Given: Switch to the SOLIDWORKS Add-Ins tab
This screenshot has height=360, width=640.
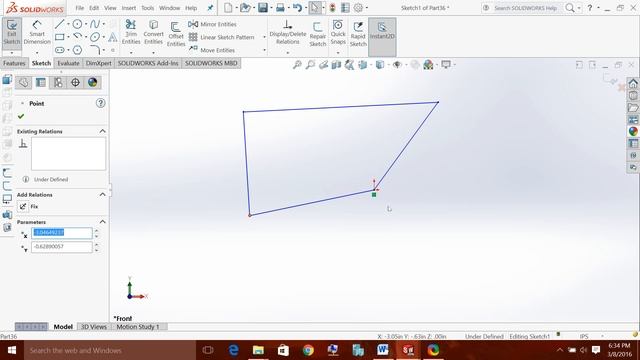Looking at the screenshot, I should pyautogui.click(x=148, y=63).
